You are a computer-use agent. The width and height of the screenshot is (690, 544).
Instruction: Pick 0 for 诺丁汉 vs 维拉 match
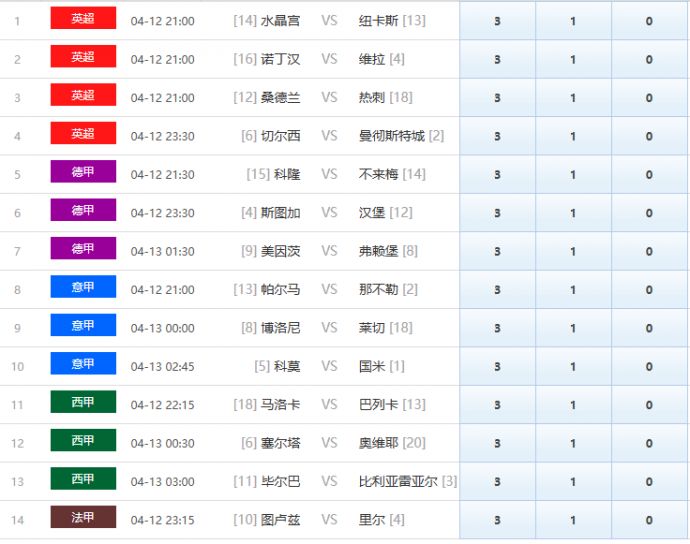click(649, 59)
